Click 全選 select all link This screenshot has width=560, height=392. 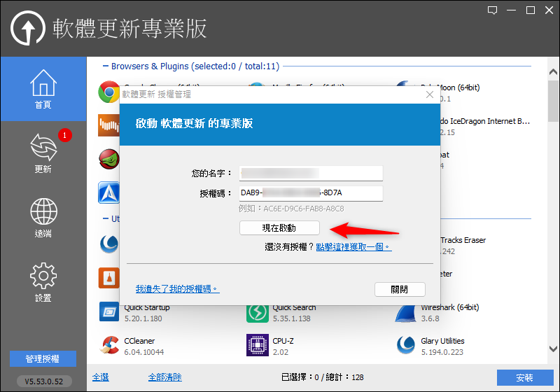click(101, 377)
